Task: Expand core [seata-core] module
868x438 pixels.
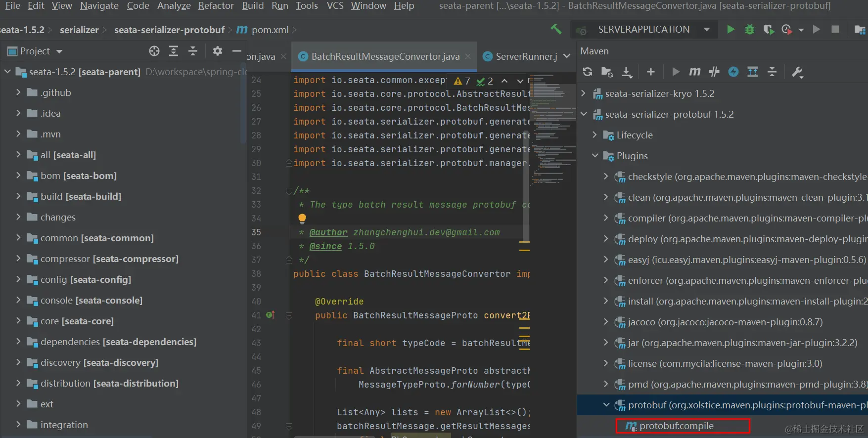Action: (18, 321)
